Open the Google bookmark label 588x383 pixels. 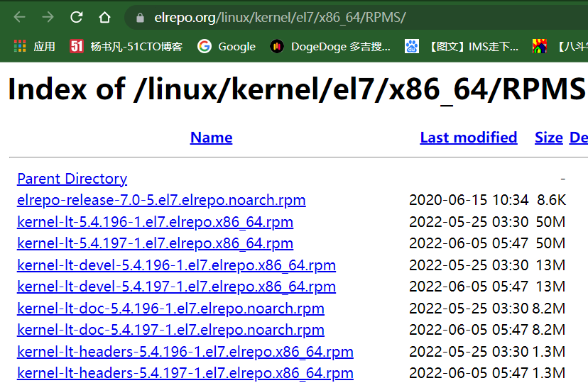click(x=237, y=46)
